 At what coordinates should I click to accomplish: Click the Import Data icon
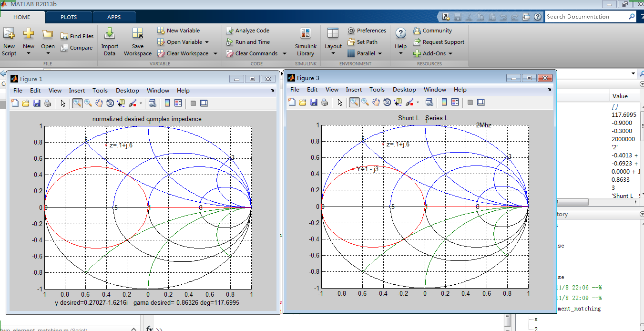coord(110,41)
